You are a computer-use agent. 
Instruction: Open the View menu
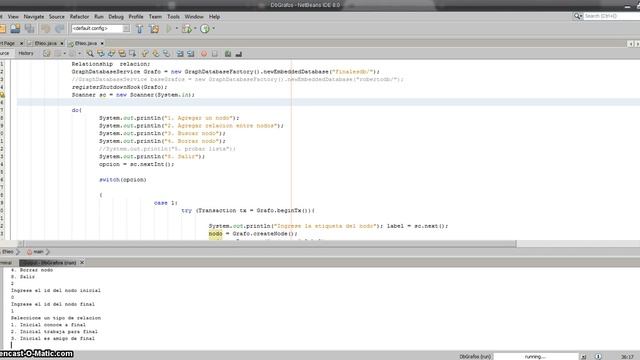point(13,17)
